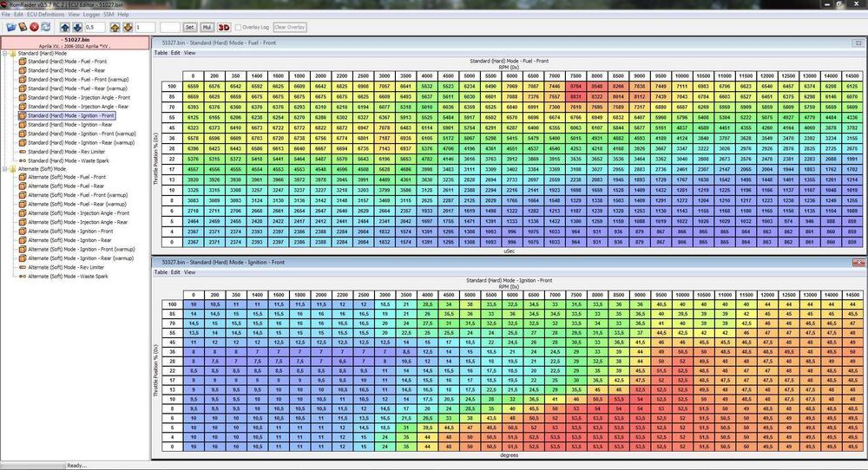This screenshot has height=470, width=868.
Task: Open Table menu in Fuel - Front window
Action: tap(161, 53)
